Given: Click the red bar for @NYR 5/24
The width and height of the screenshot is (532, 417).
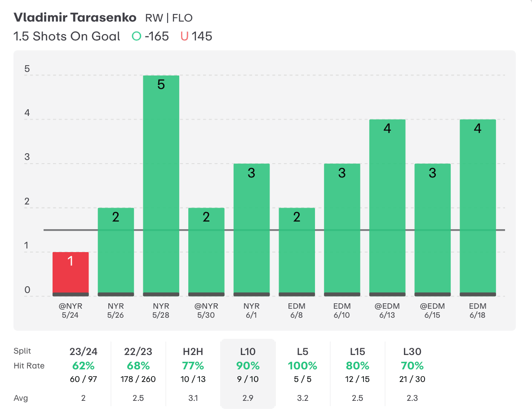Looking at the screenshot, I should [x=71, y=274].
